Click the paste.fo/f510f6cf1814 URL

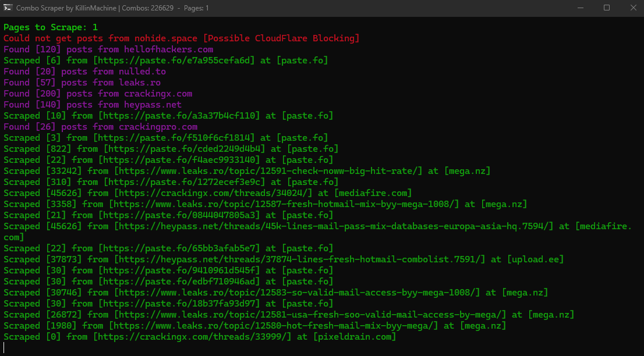click(174, 138)
